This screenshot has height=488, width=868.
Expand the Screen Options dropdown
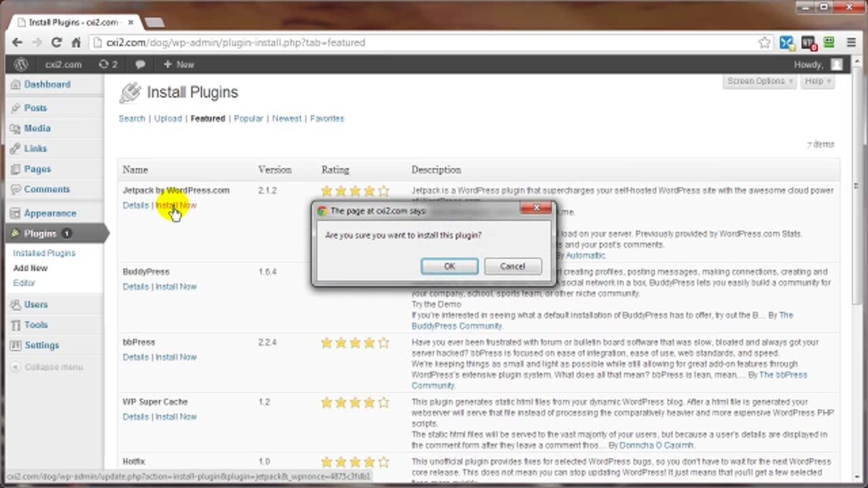pyautogui.click(x=759, y=81)
